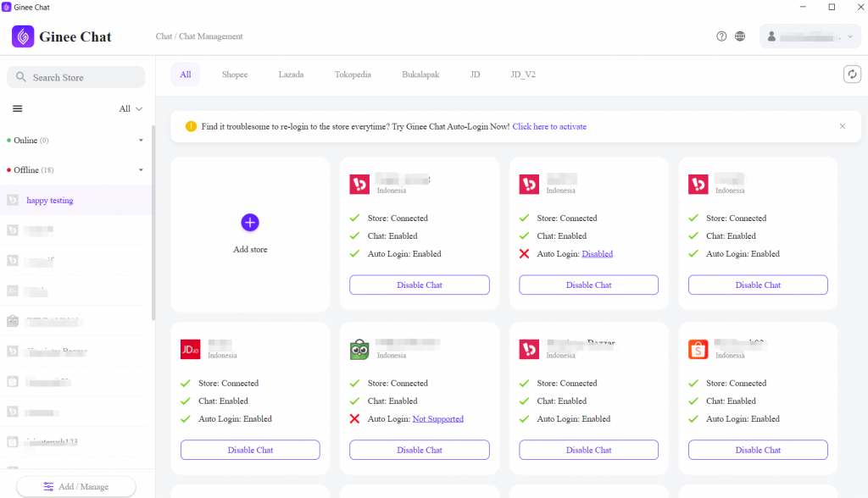This screenshot has width=868, height=498.
Task: Click the JD.ID store logo on its card
Action: 191,349
